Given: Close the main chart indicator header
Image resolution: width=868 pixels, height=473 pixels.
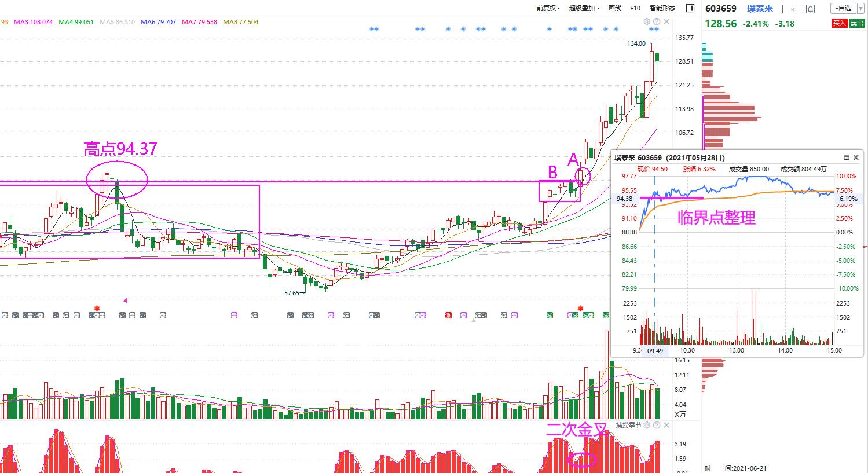Looking at the screenshot, I should tap(666, 22).
